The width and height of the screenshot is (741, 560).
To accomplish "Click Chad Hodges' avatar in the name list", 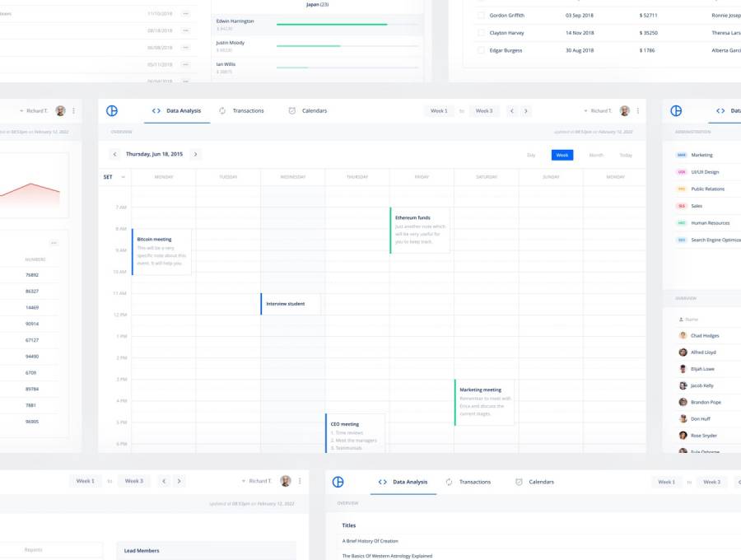I will (683, 336).
